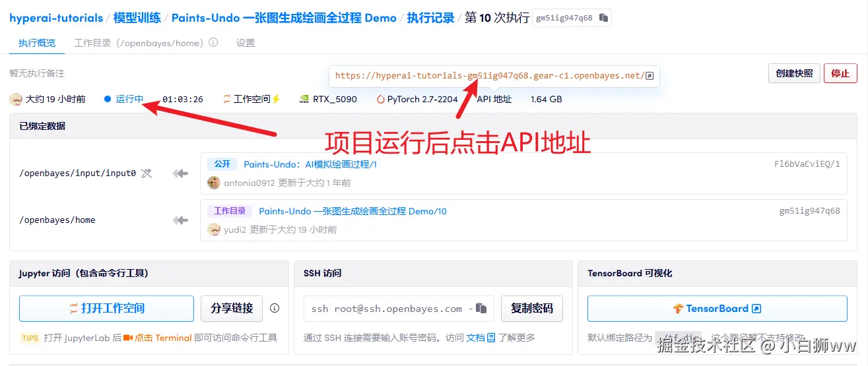Click 暂无执行备注 note text

[x=37, y=73]
